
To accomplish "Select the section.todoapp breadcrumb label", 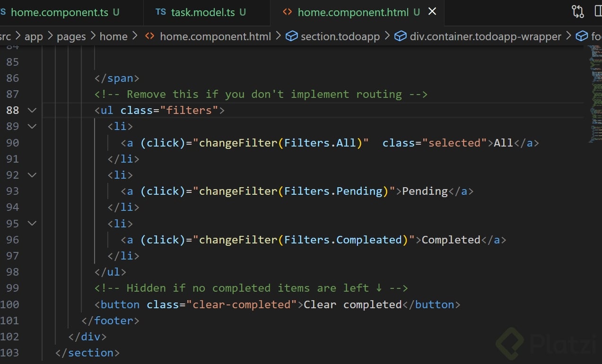I will pyautogui.click(x=340, y=36).
